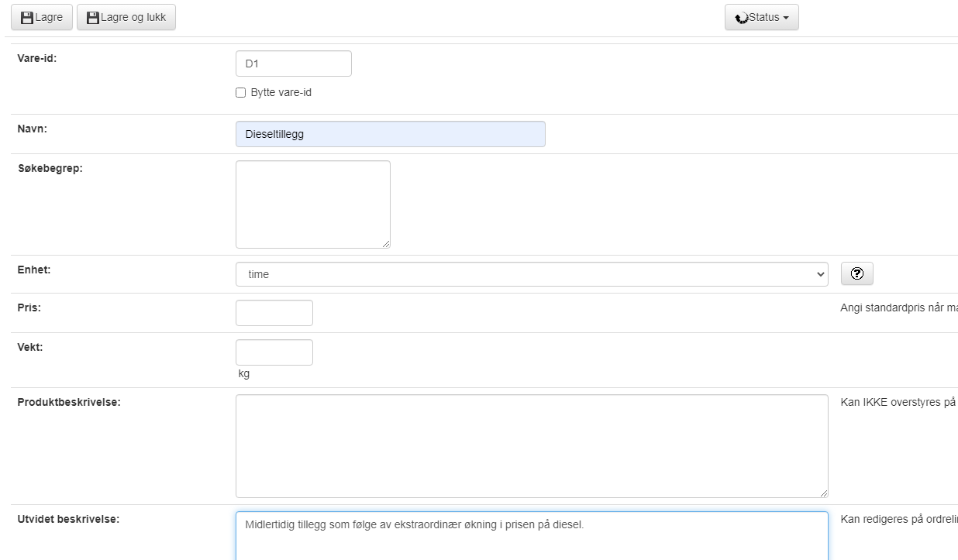The width and height of the screenshot is (958, 560).
Task: Click the Søkebegrep field label
Action: [x=50, y=168]
